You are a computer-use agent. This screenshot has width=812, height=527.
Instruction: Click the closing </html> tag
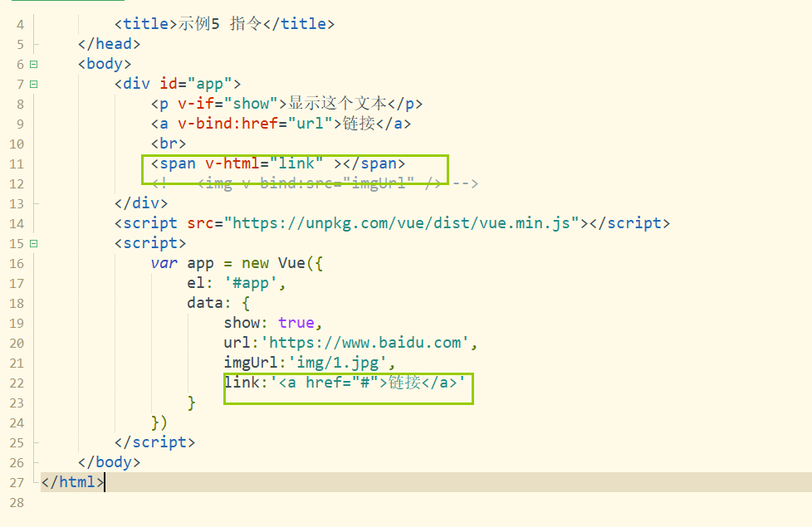pyautogui.click(x=71, y=482)
